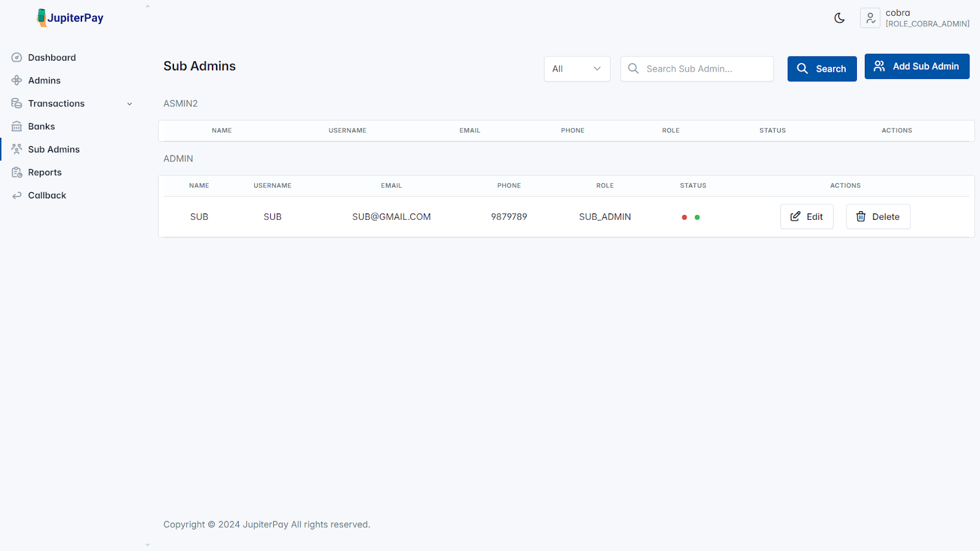Open the Reports section
The image size is (980, 551).
click(45, 173)
